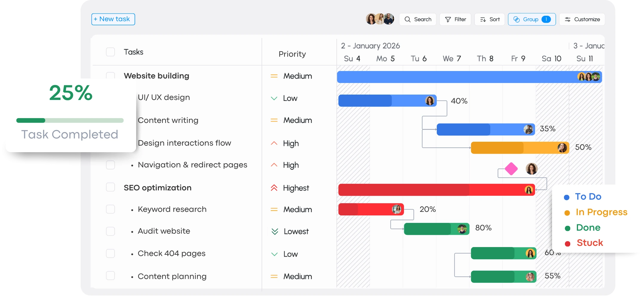Viewport: 644px width, 296px height.
Task: Click the Sort arrows icon
Action: (x=483, y=19)
